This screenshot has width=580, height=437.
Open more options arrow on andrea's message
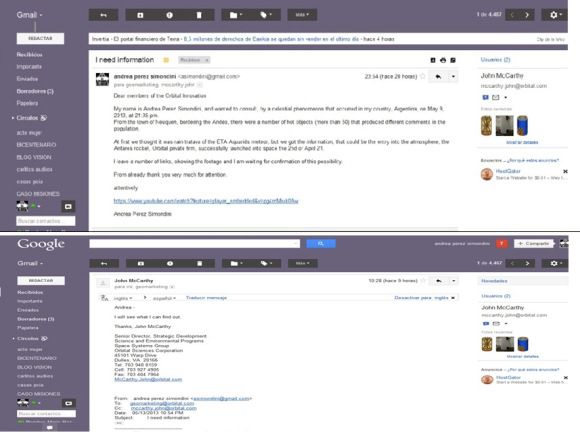[x=453, y=77]
